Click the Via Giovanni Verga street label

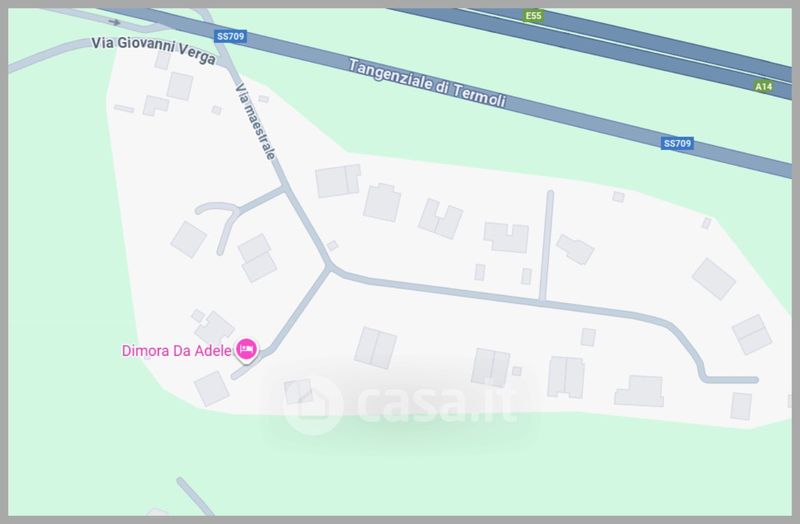pos(153,50)
